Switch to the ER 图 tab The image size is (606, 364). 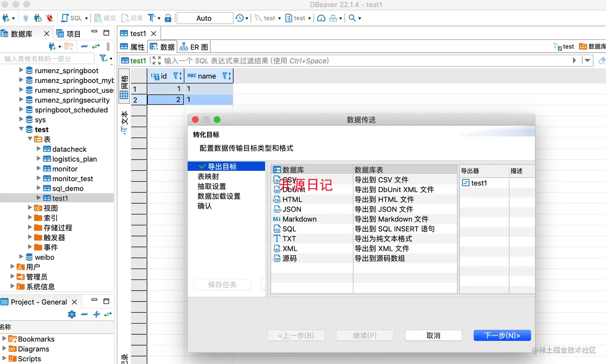(194, 47)
